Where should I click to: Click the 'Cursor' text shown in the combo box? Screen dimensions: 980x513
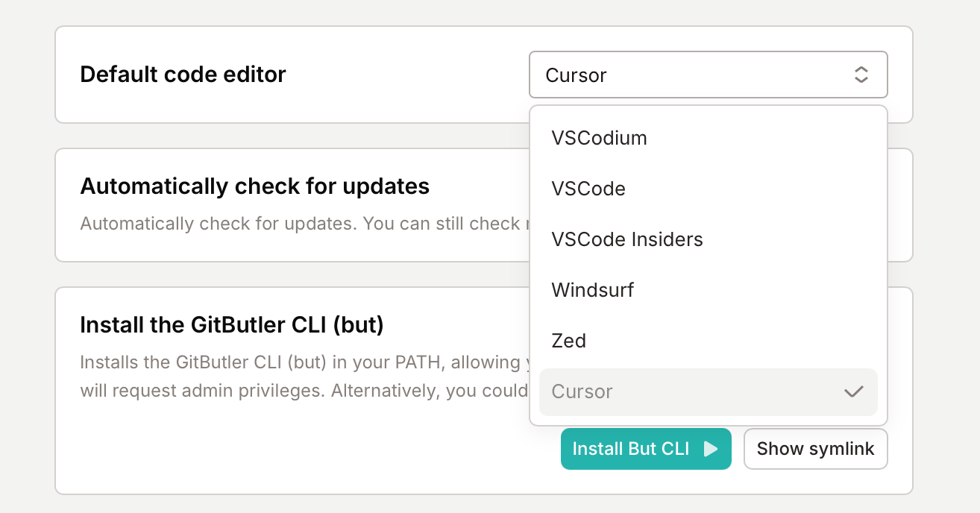(x=576, y=75)
